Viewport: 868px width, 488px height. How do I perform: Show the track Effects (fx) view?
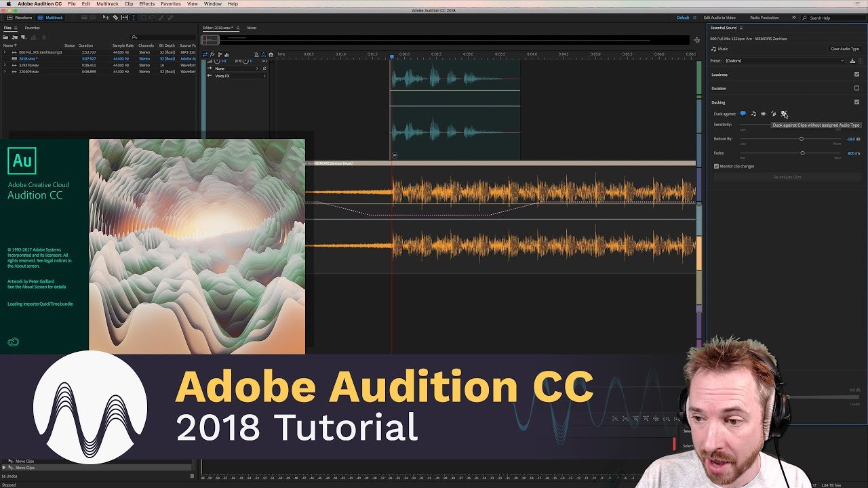(212, 55)
